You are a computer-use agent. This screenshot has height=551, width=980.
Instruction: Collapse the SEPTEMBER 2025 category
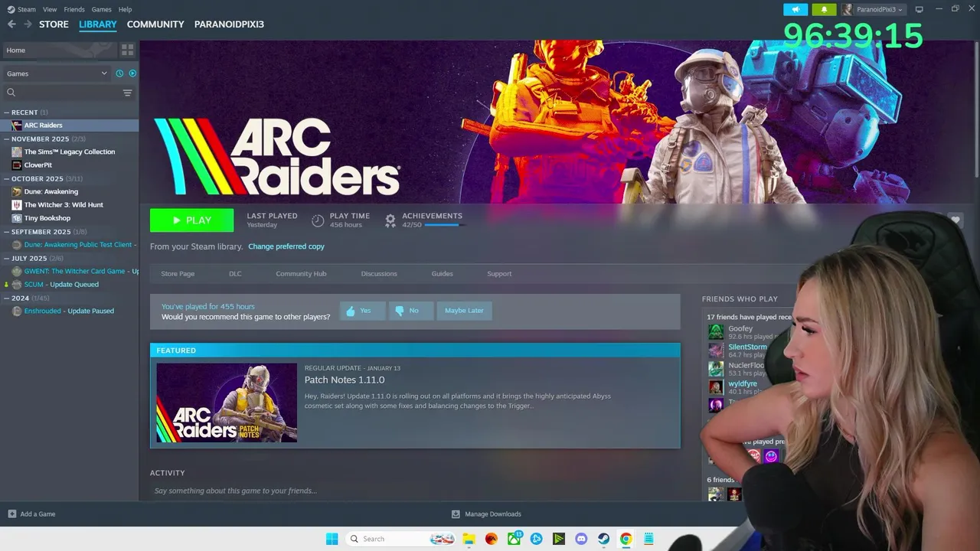click(x=7, y=232)
